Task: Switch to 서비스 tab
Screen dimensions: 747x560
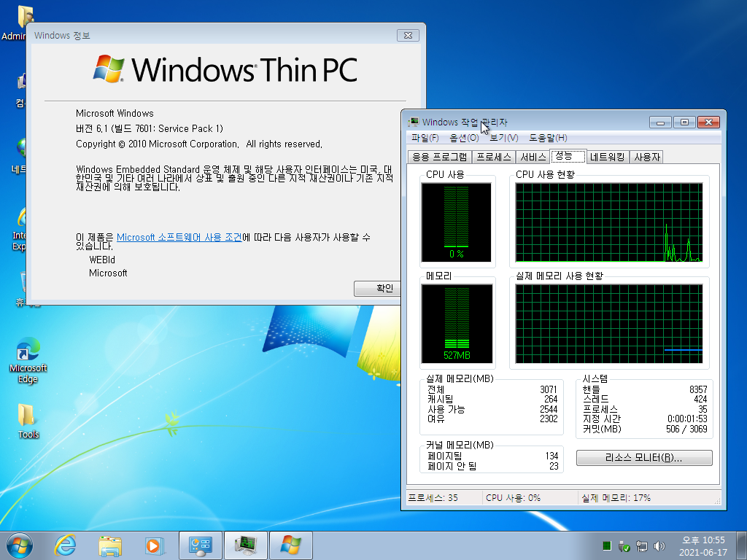Action: [x=533, y=157]
